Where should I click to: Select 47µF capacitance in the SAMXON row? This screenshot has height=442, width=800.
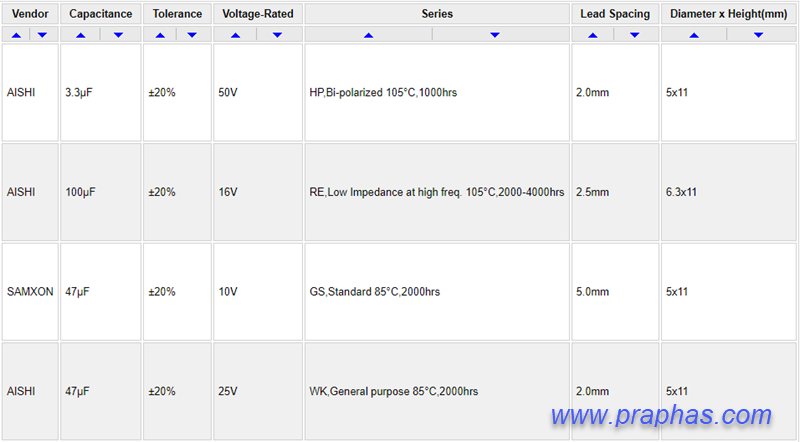click(x=101, y=291)
